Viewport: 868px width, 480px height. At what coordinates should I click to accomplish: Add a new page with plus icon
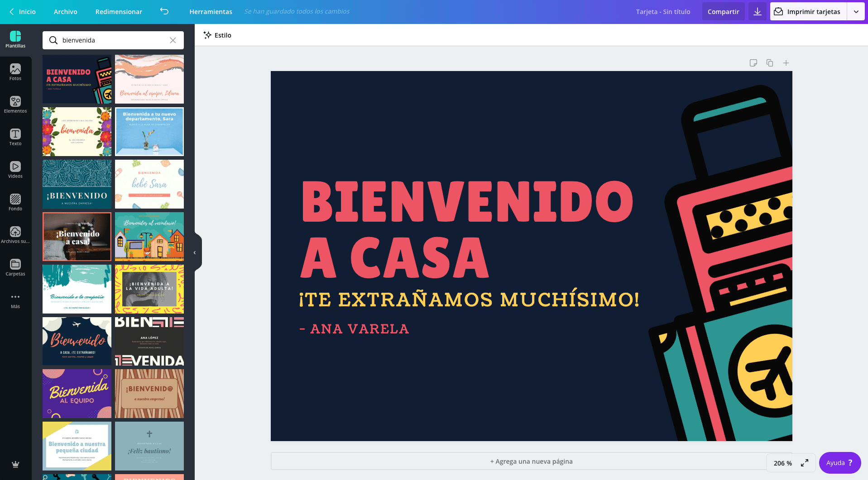point(786,63)
